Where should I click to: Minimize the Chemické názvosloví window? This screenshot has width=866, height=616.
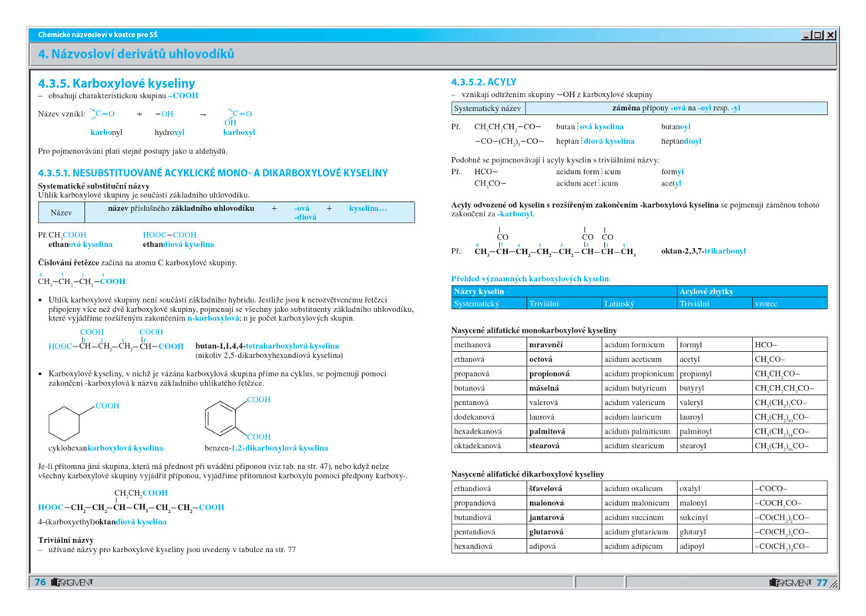point(807,35)
